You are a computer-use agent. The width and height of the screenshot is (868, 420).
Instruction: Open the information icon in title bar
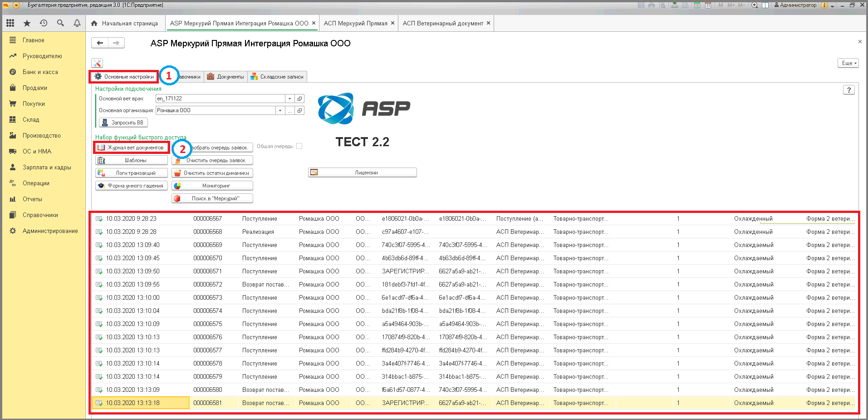(x=824, y=5)
